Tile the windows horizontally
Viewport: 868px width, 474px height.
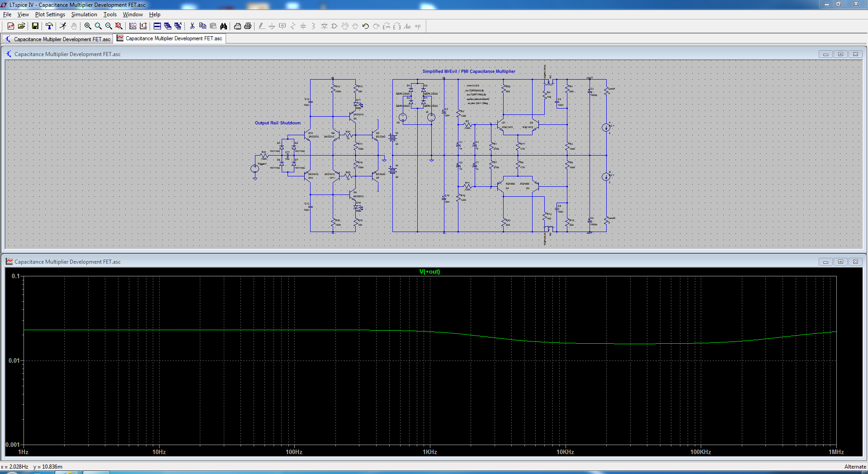157,26
